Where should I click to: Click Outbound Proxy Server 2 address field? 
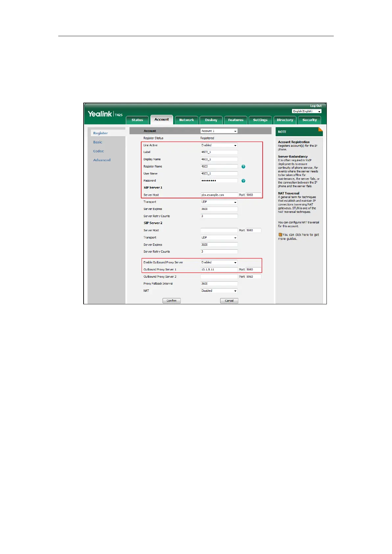tap(219, 277)
